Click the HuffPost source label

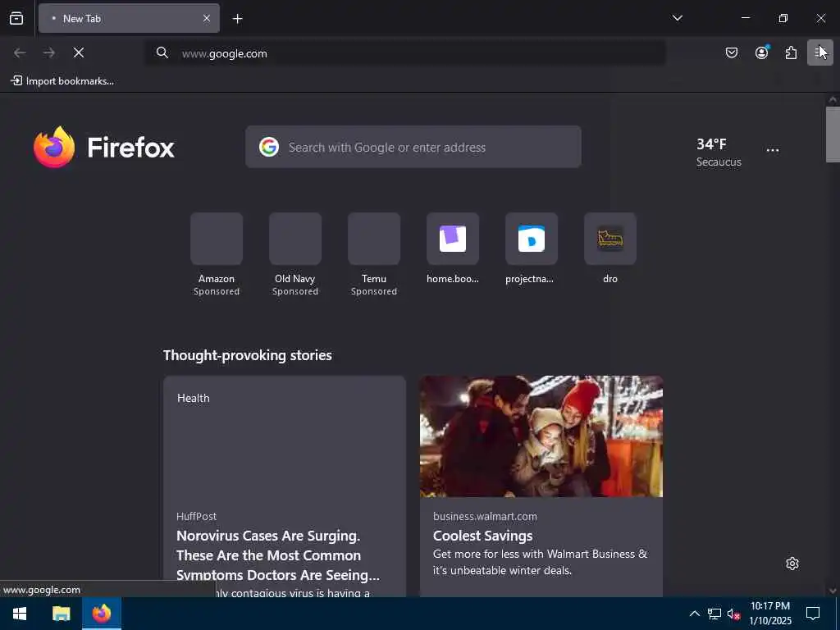click(197, 517)
